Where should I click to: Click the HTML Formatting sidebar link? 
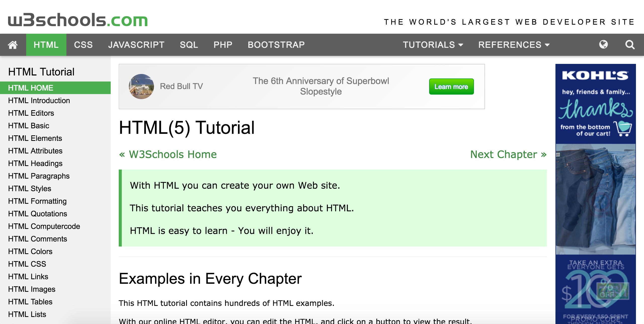37,201
